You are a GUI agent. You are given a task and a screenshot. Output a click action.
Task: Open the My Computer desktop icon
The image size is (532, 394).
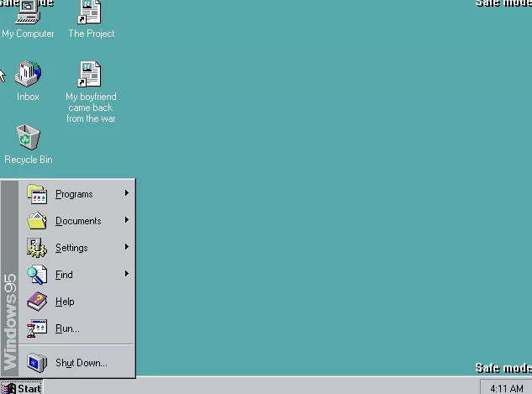tap(28, 13)
